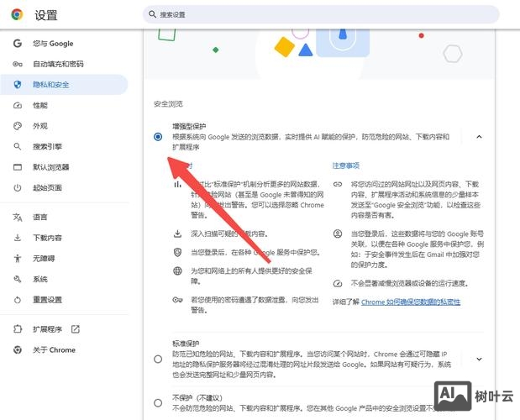Click the accessibility icon for 无障碍
Image resolution: width=520 pixels, height=420 pixels.
18,258
